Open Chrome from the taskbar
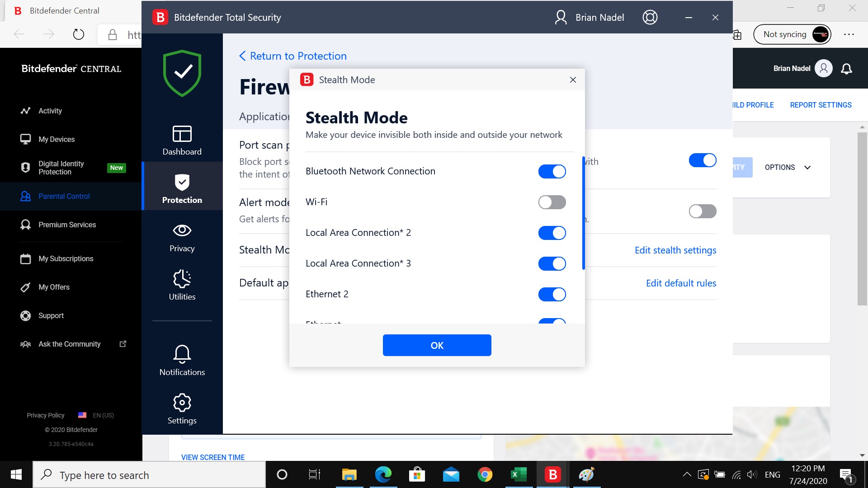This screenshot has height=488, width=868. [485, 474]
